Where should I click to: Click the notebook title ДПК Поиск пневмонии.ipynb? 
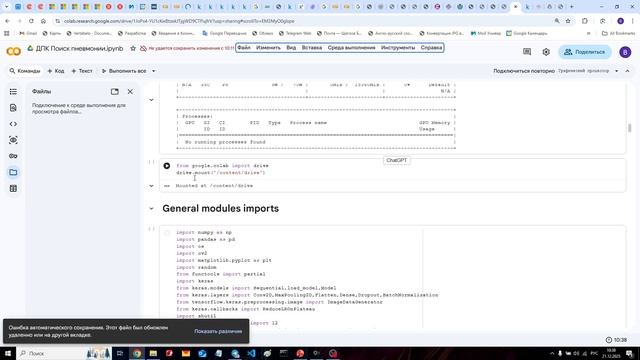[79, 49]
